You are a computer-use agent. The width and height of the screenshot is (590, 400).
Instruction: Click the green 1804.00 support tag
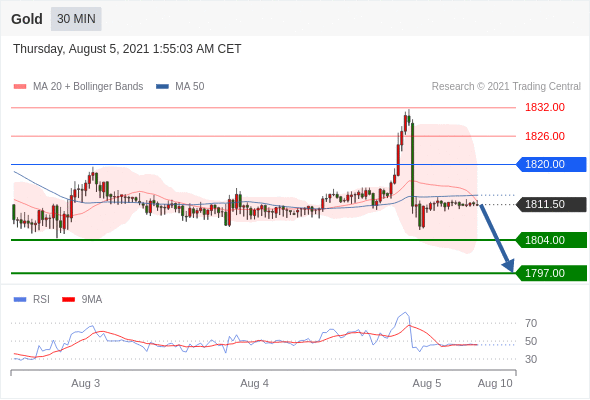(x=551, y=240)
